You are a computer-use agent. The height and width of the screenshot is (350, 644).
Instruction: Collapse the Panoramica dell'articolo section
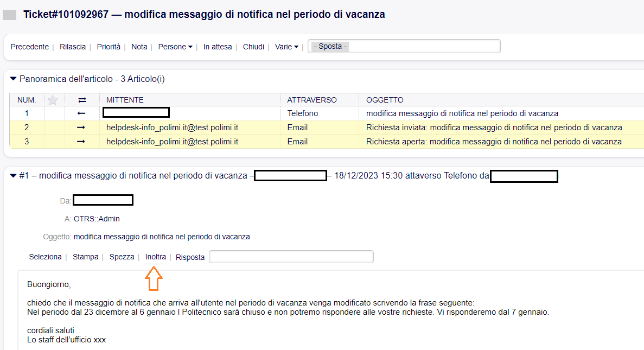(x=14, y=79)
